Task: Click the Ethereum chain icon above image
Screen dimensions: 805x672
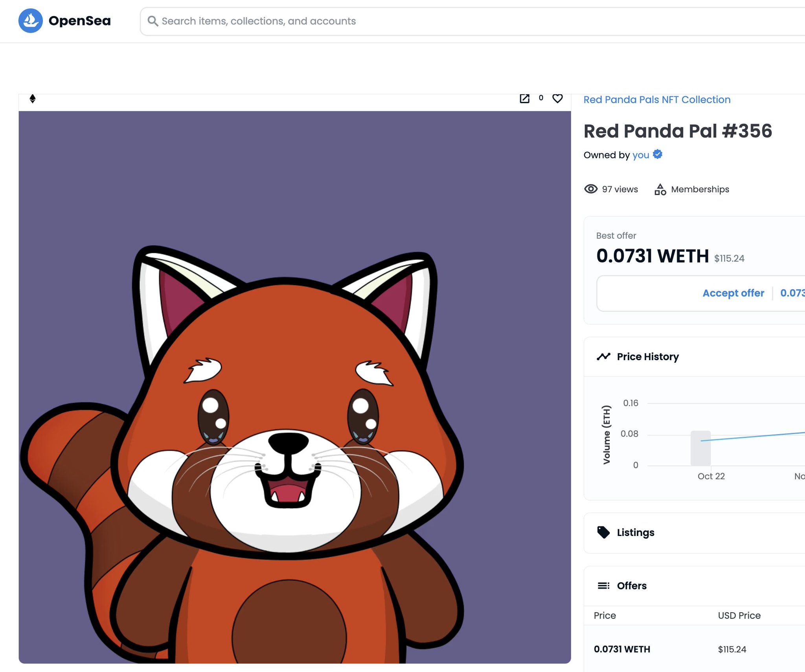Action: point(33,98)
